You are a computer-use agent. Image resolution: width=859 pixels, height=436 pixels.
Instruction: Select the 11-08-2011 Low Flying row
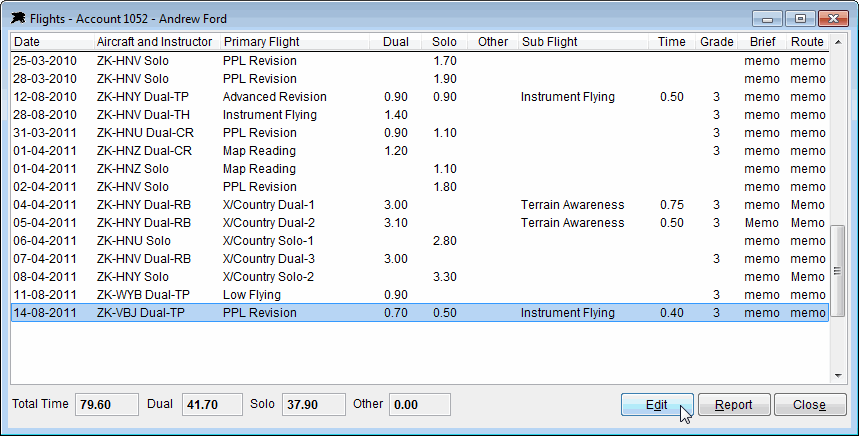(420, 295)
